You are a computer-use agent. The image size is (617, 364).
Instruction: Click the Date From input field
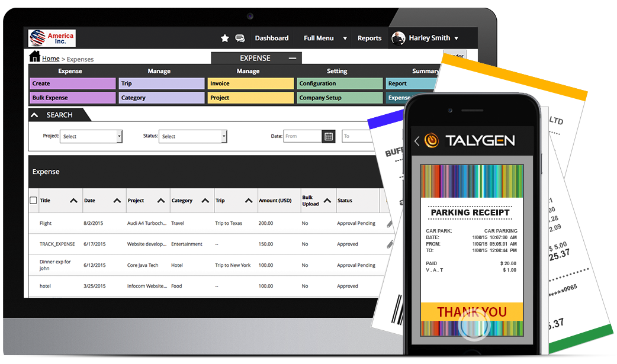[x=303, y=137]
